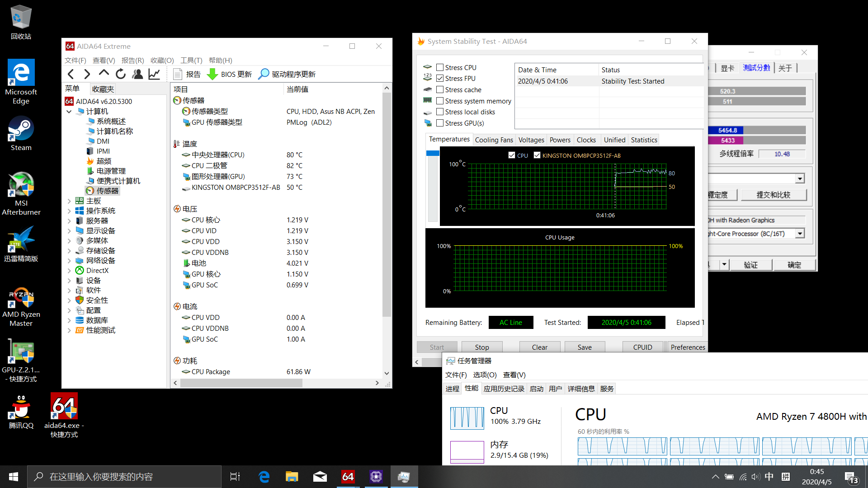868x488 pixels.
Task: Click the volume icon in system tray
Action: (756, 477)
